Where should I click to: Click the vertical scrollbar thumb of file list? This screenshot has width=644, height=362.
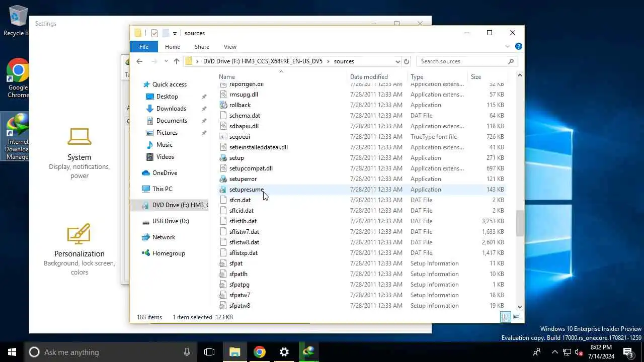pos(520,223)
